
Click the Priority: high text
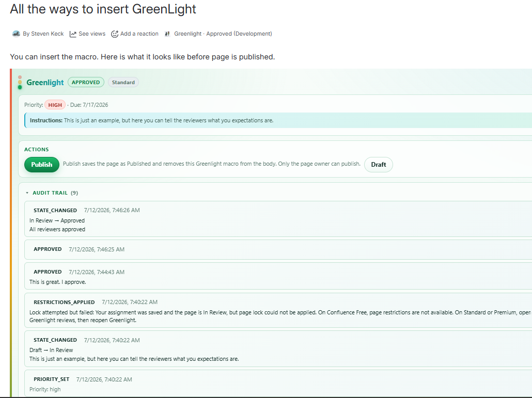[45, 390]
